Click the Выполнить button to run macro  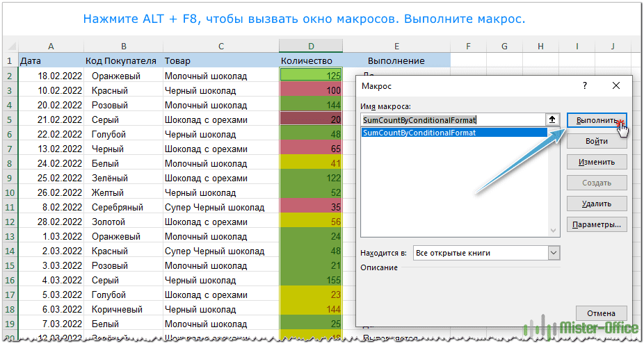tap(597, 120)
